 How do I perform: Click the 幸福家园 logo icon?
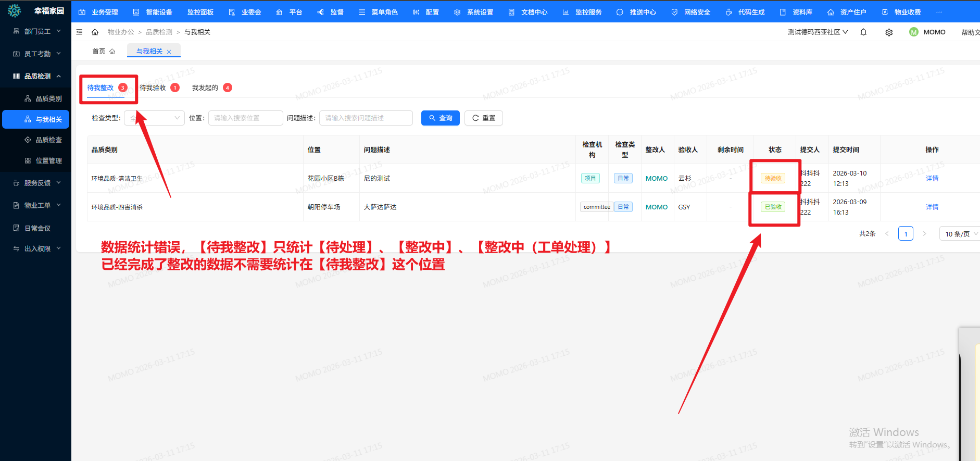pos(15,11)
